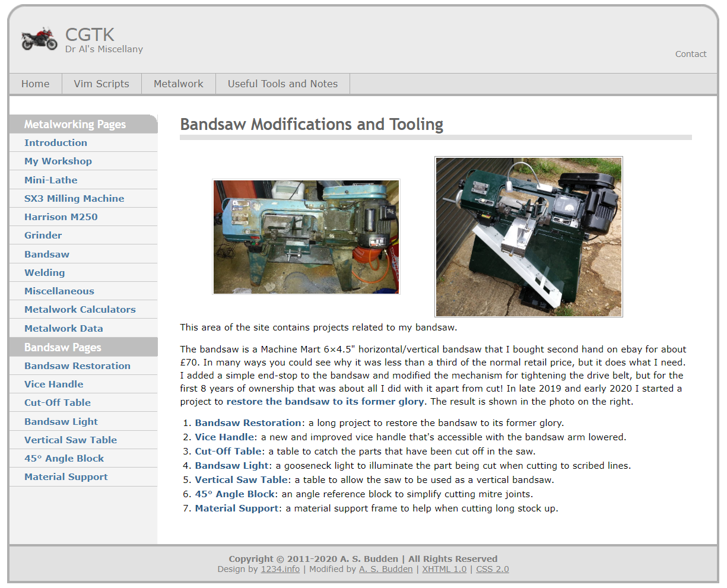Click Cut-Off Table in Bandsaw Pages sidebar
Screen dimensions: 727x588
point(58,402)
